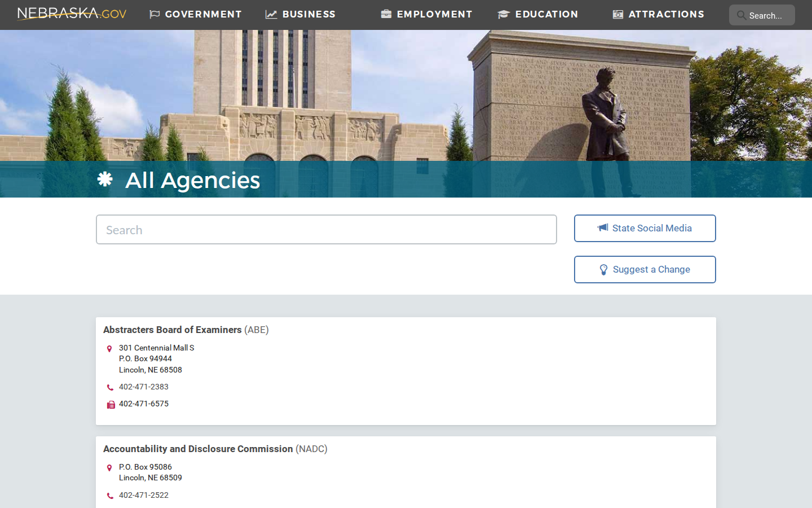Click the lightbulb icon on Suggest a Change

point(603,270)
